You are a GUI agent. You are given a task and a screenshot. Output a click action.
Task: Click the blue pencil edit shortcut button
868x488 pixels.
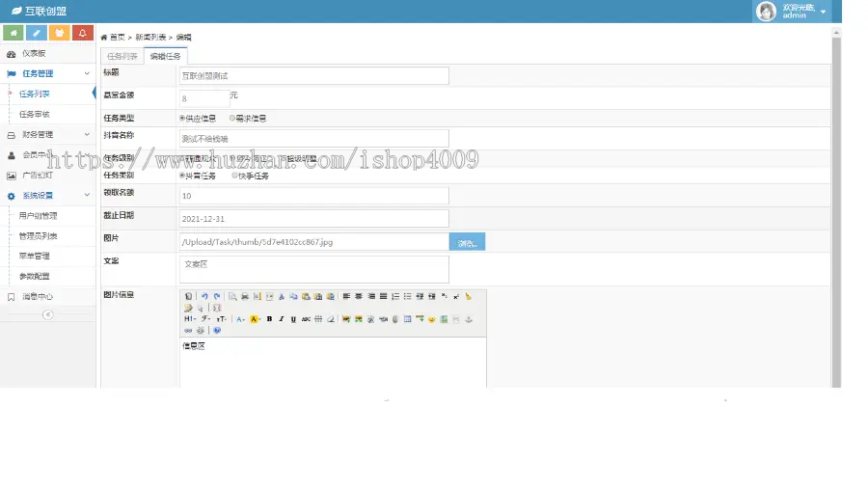click(x=37, y=33)
